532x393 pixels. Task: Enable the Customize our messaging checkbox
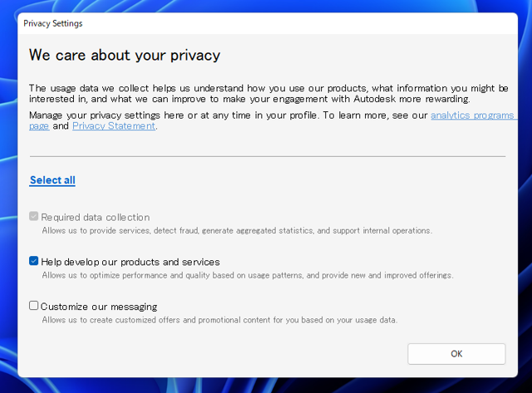(34, 306)
